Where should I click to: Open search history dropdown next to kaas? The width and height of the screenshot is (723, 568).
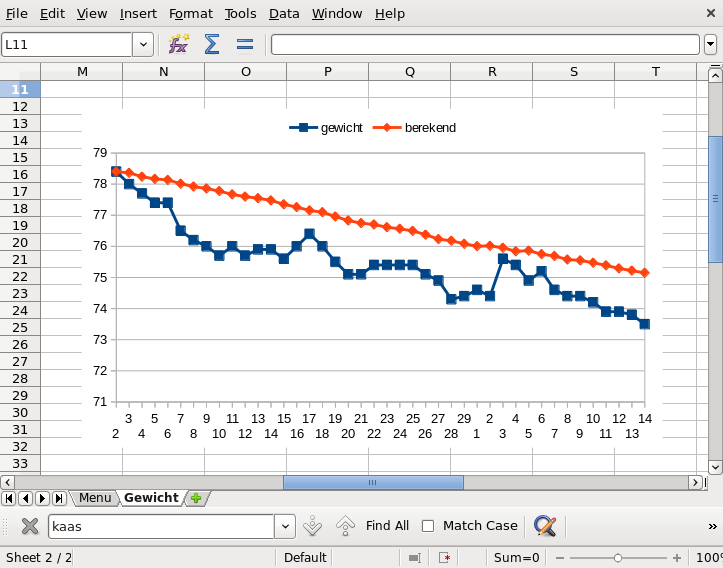[x=285, y=526]
